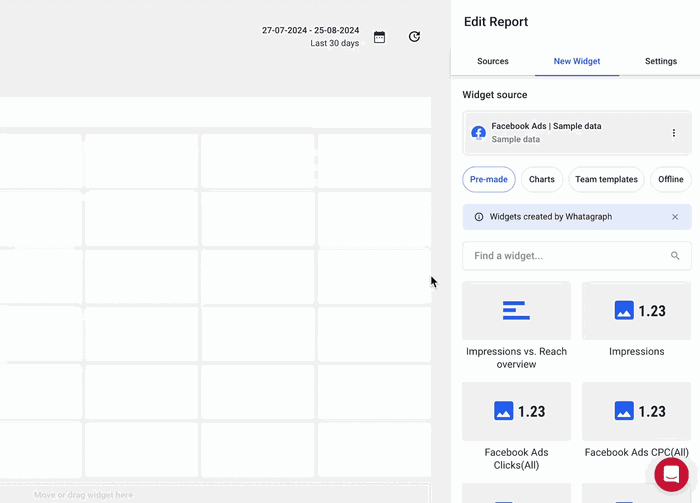Open the red chat support bubble
This screenshot has width=700, height=503.
coord(671,474)
